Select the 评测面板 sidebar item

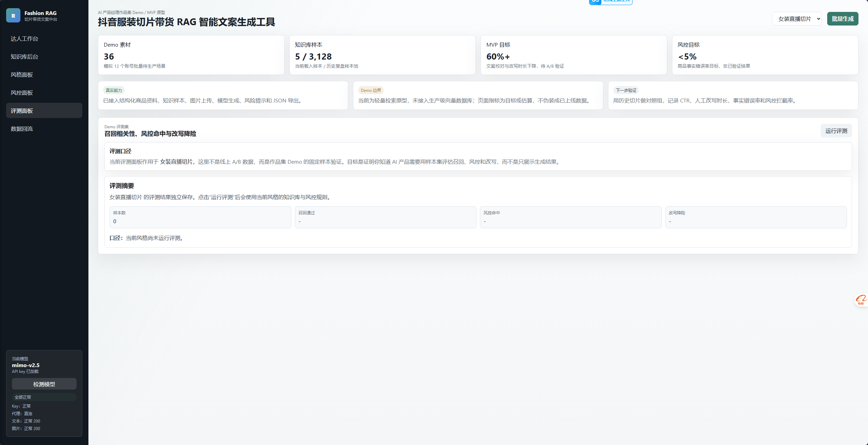tap(44, 111)
